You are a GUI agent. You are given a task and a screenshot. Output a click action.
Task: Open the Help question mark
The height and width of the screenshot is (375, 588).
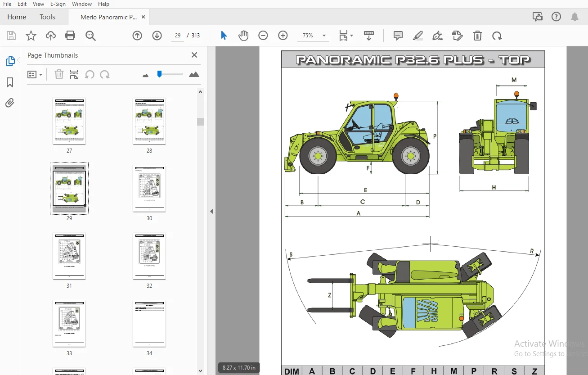(557, 17)
